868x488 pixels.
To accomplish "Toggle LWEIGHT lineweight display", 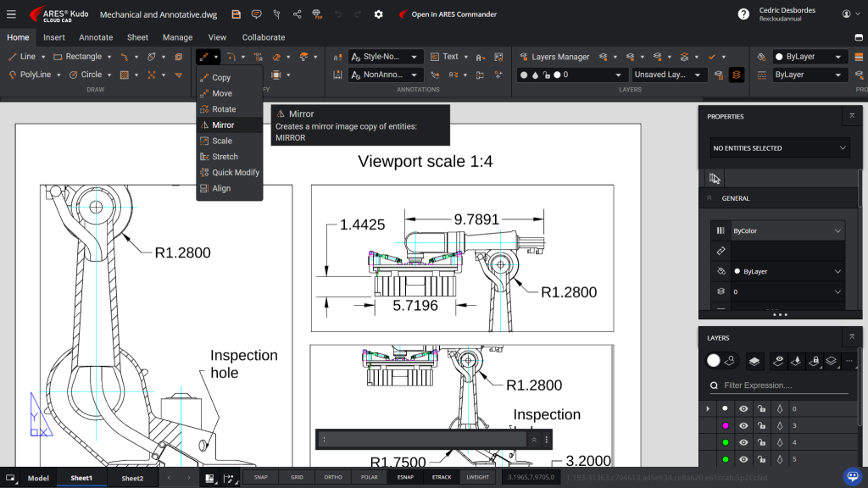I will coord(478,477).
